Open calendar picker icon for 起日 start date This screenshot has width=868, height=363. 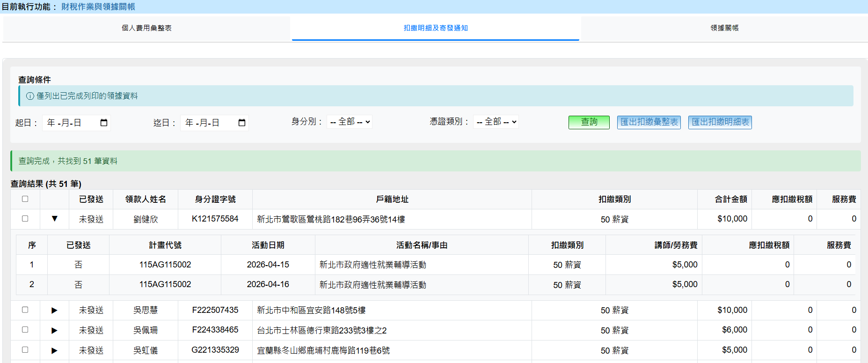pos(104,123)
